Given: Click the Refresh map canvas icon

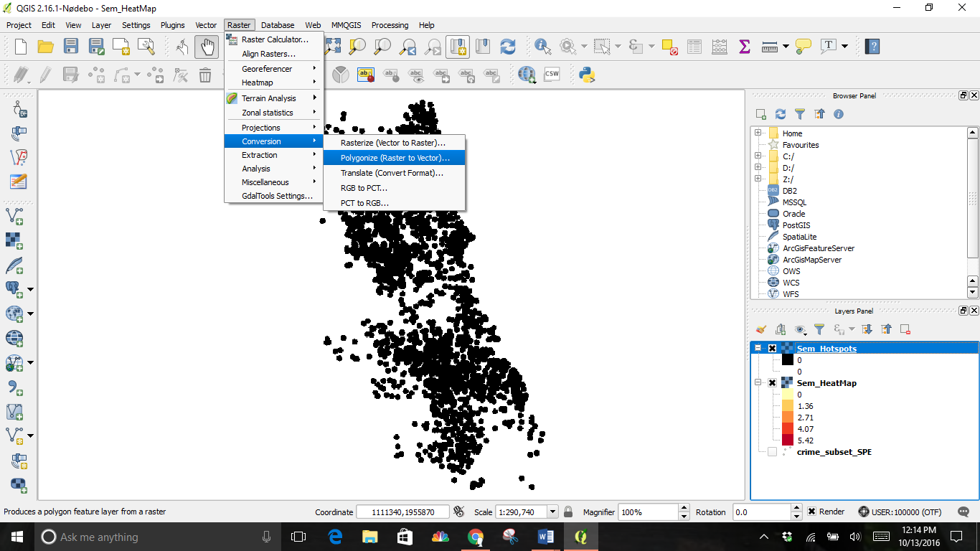Looking at the screenshot, I should pos(508,47).
